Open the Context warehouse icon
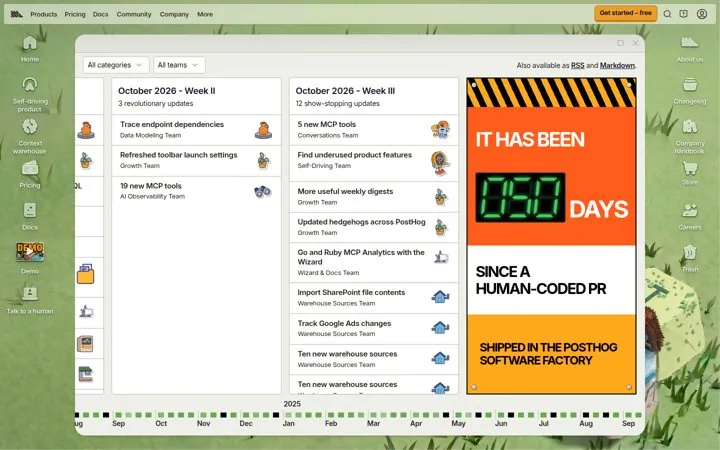Viewport: 720px width, 450px height. click(30, 136)
